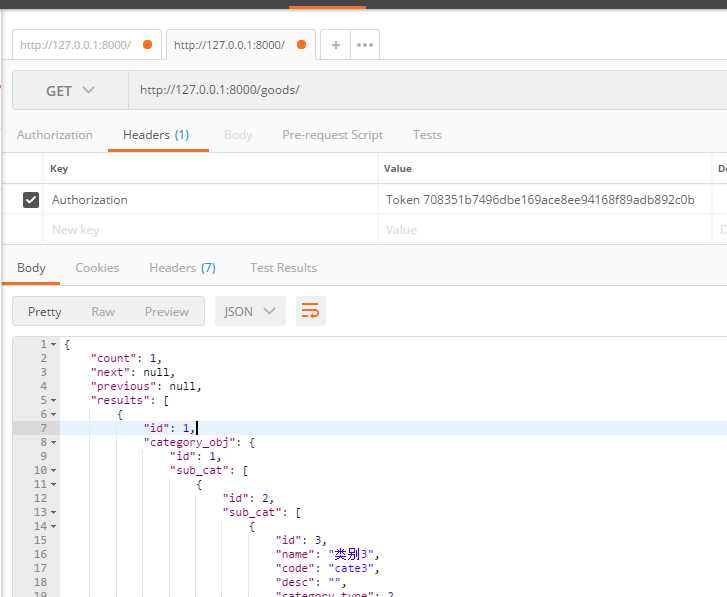Viewport: 727px width, 597px height.
Task: Collapse JSON root at line 1
Action: tap(53, 344)
